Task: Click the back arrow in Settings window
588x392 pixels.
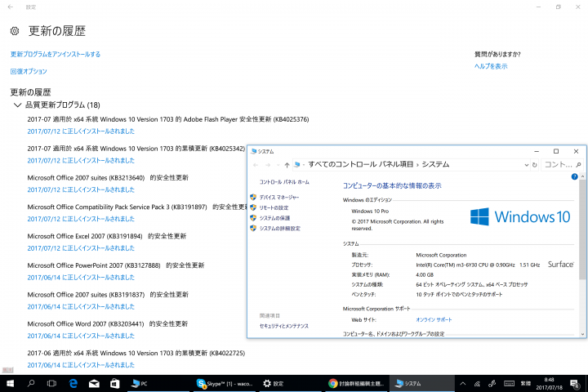Action: pos(11,7)
